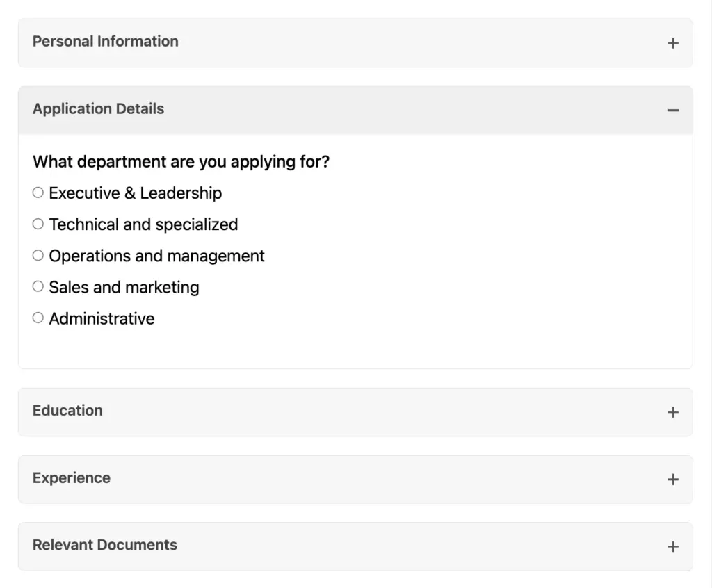Pick the Sales and marketing option

(38, 286)
